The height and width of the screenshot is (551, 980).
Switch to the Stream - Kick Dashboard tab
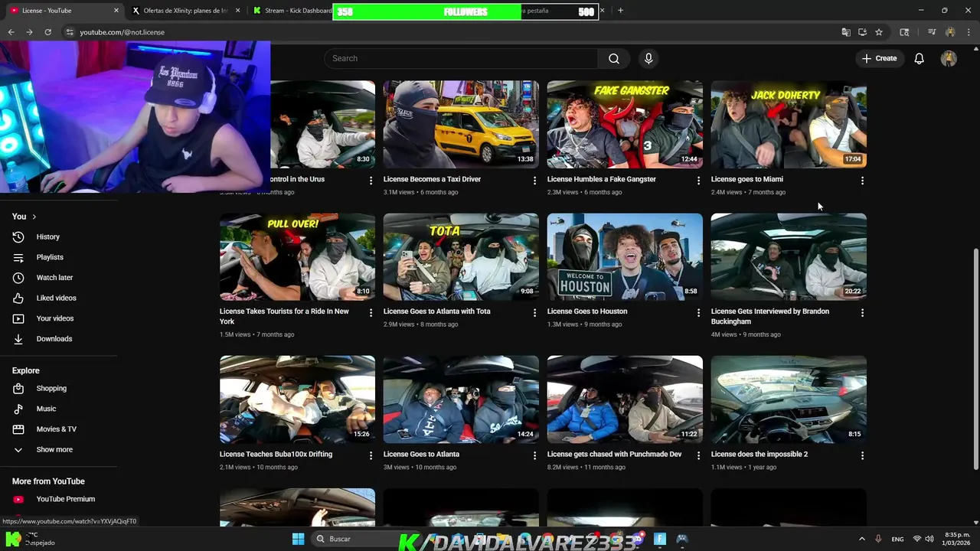click(x=291, y=11)
